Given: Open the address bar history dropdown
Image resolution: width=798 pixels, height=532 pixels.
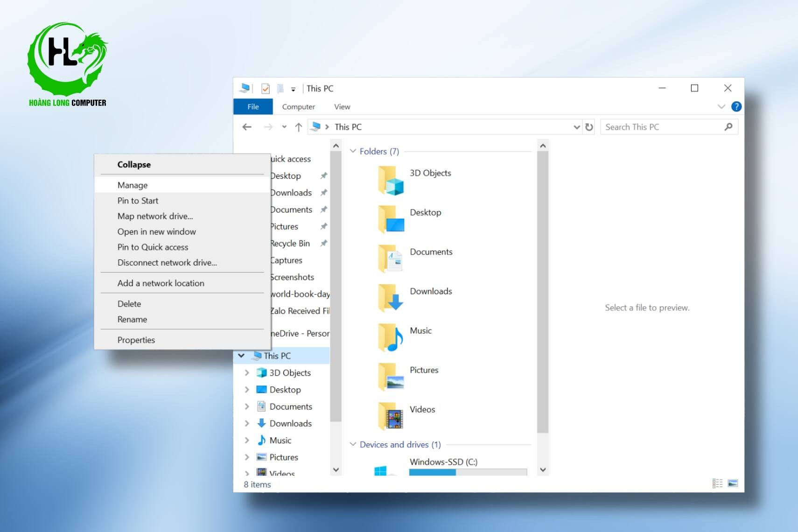Looking at the screenshot, I should point(577,127).
